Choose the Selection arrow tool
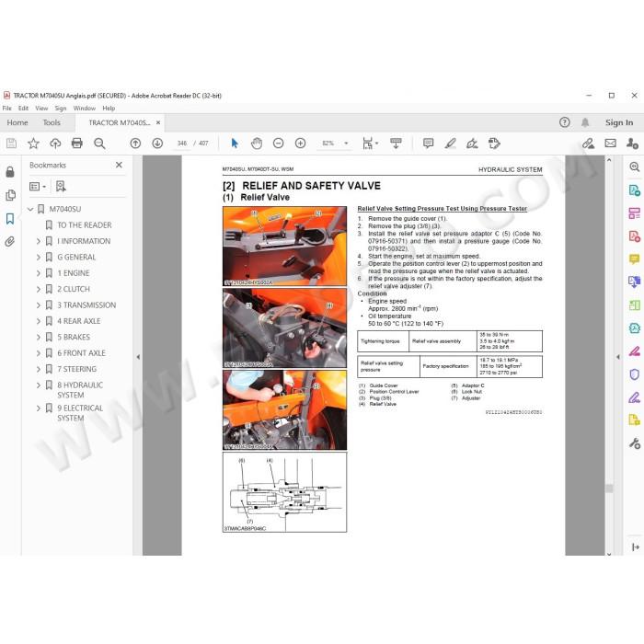644x644 pixels. (235, 144)
